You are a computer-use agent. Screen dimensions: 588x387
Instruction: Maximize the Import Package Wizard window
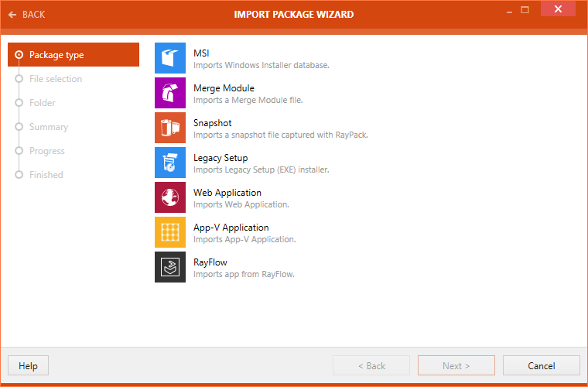(525, 10)
